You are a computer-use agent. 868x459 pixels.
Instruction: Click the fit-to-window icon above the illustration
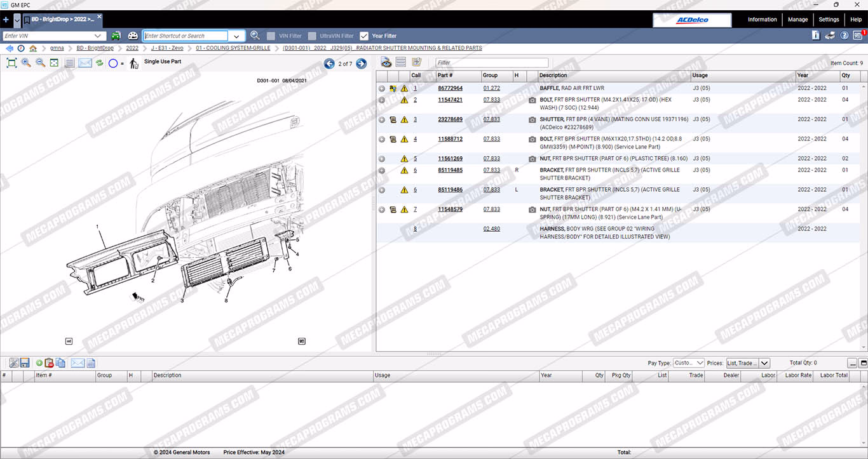[11, 63]
